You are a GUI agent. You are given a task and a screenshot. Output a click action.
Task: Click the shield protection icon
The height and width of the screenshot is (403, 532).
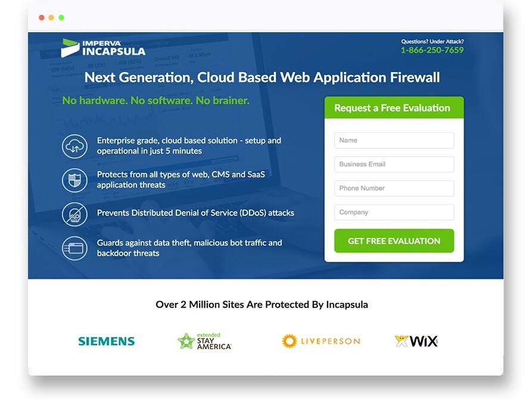[74, 180]
